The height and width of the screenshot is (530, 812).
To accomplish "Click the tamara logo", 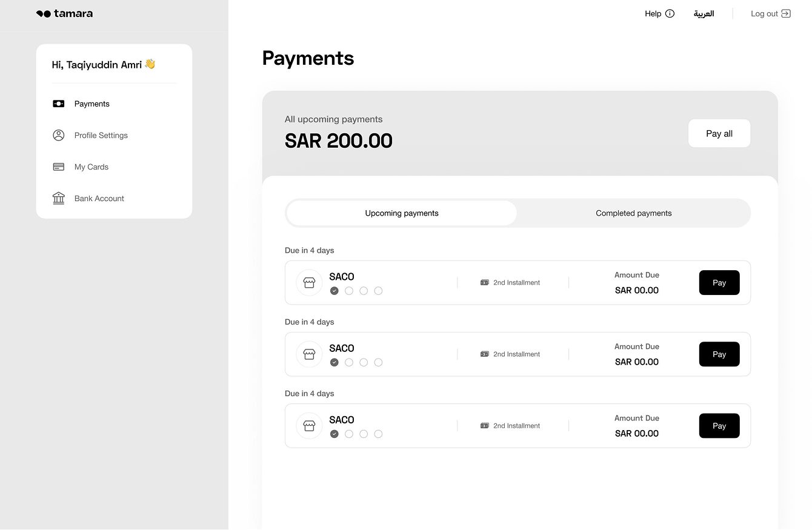I will (x=64, y=13).
